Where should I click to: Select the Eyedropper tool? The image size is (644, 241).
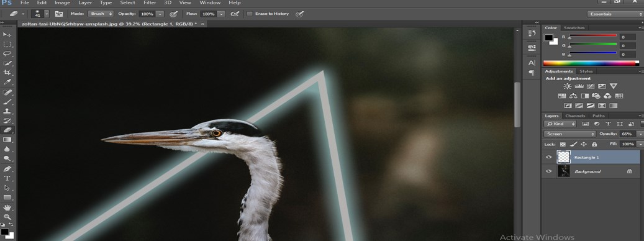tap(7, 82)
